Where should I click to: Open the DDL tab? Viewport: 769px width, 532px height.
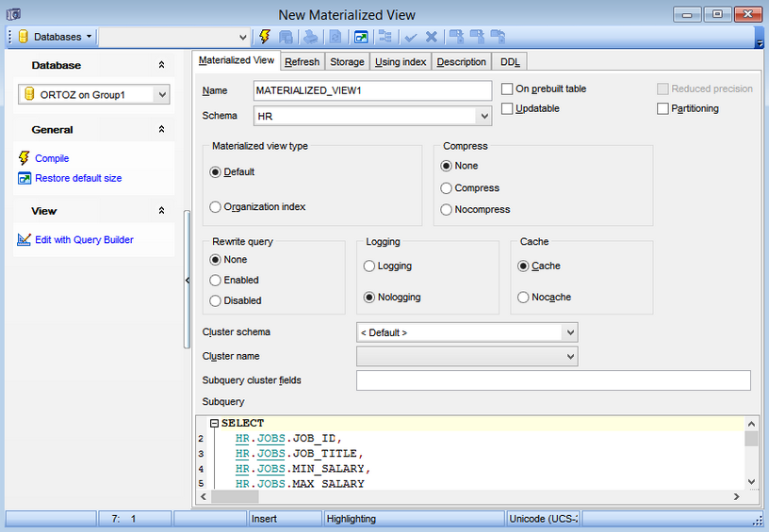tap(510, 62)
